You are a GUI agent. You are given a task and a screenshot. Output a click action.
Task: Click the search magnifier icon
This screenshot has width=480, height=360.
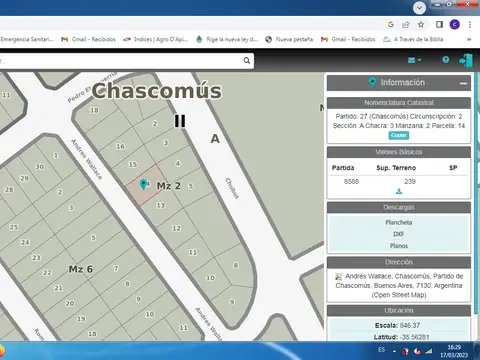pos(247,60)
